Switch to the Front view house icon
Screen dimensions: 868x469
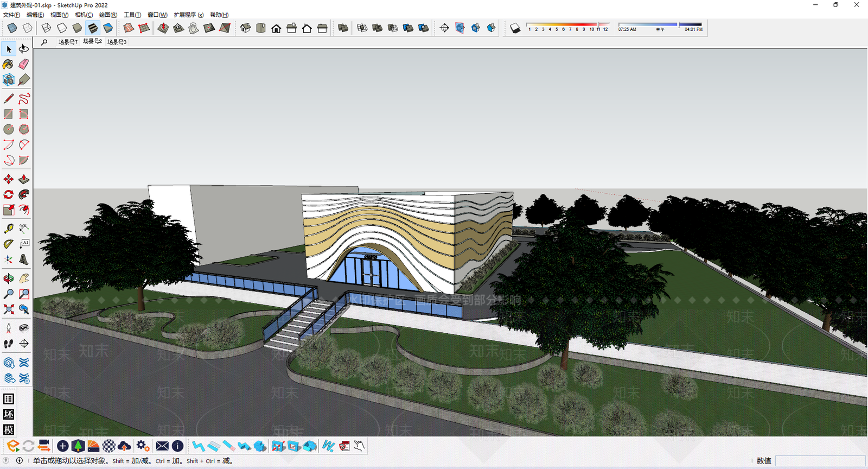[276, 28]
